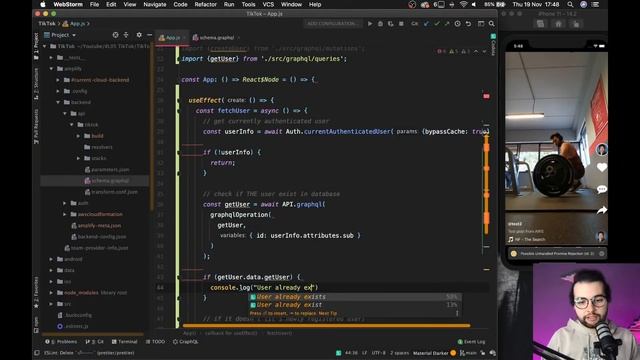This screenshot has width=640, height=360.
Task: Click the macOS Spotlight search icon
Action: coord(570,4)
